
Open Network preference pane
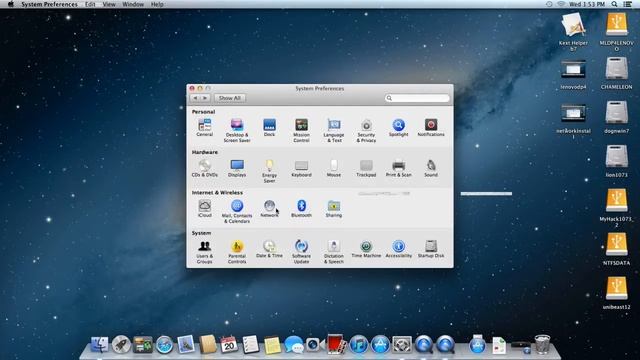click(269, 208)
